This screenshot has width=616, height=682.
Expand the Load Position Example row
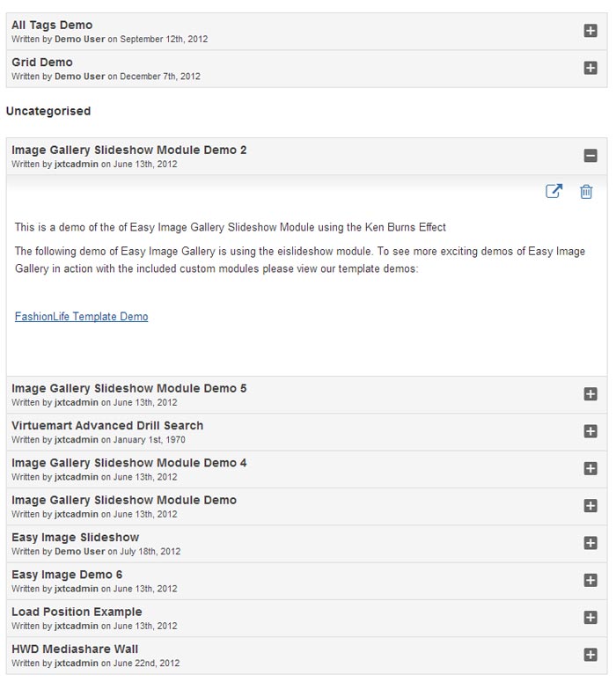590,618
